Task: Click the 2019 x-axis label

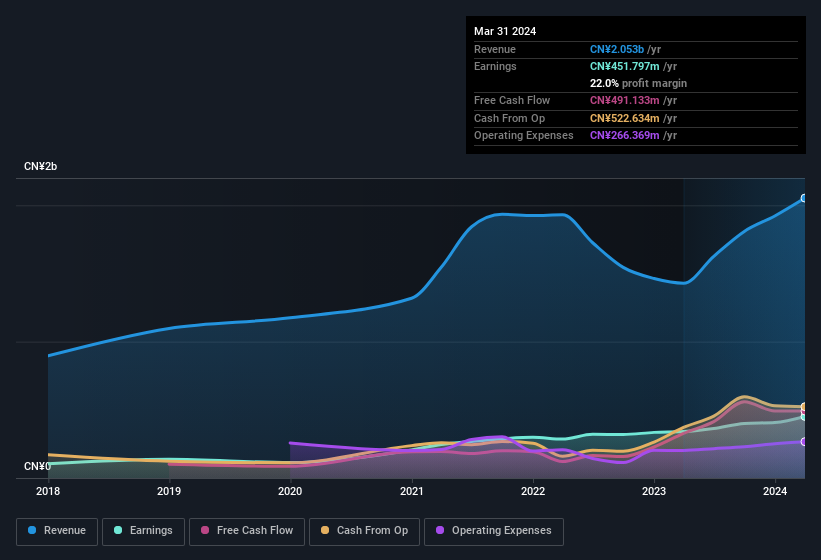Action: click(169, 491)
